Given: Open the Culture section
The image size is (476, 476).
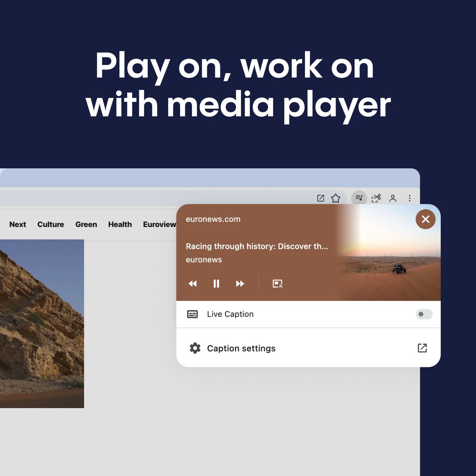Looking at the screenshot, I should coord(51,224).
